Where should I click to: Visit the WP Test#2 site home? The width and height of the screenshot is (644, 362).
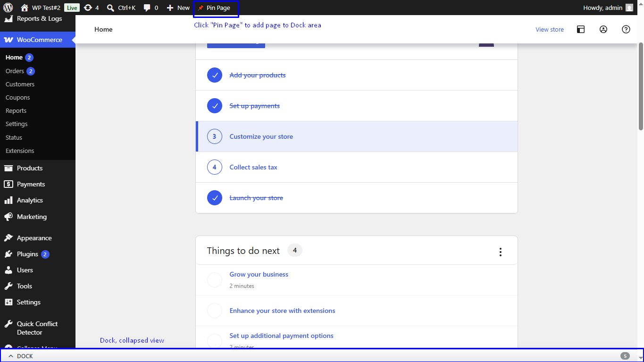[41, 8]
